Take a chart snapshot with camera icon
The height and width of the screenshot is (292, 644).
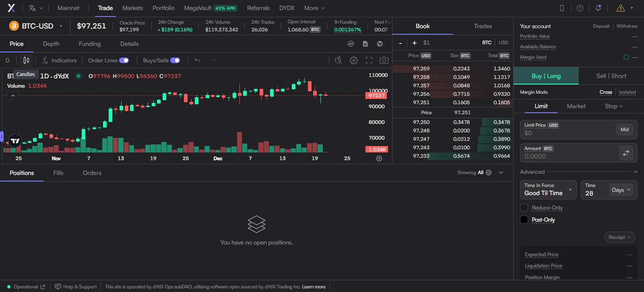point(384,60)
